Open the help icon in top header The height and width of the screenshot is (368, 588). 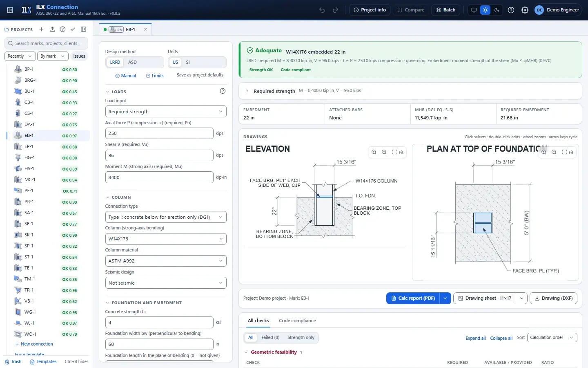[x=511, y=10]
